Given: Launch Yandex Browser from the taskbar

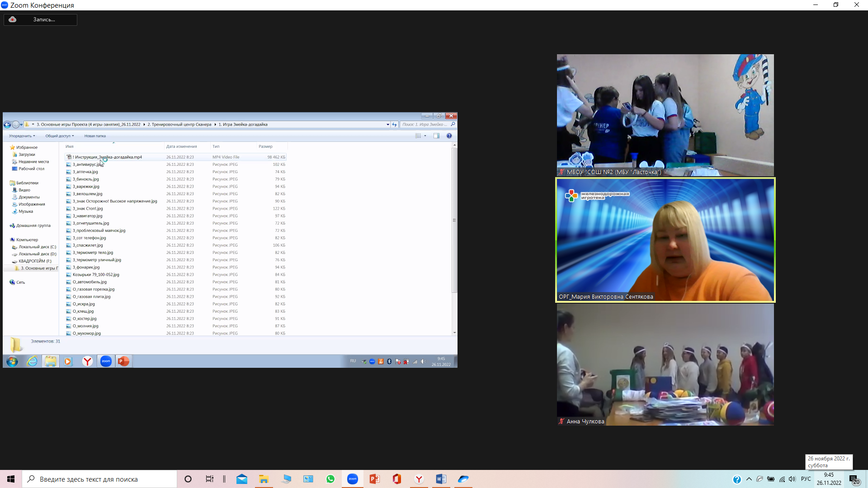Looking at the screenshot, I should [x=419, y=479].
